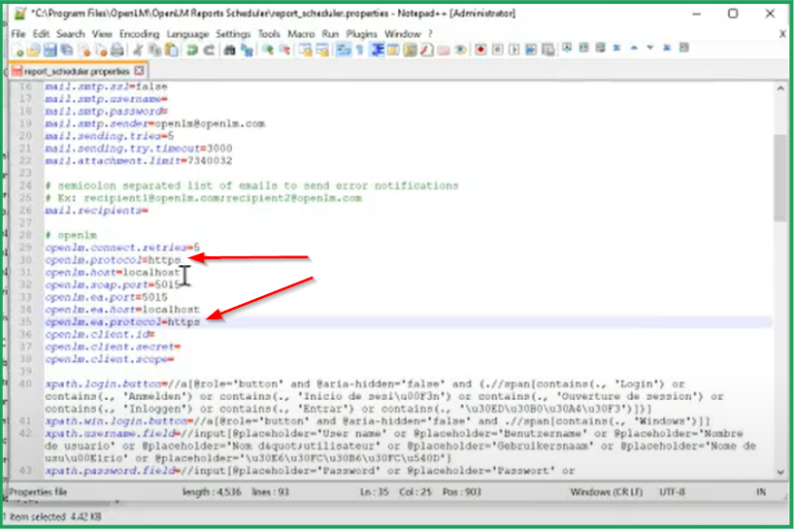Open Find with the binoculars icon
Screen dimensions: 795x532
(x=229, y=50)
